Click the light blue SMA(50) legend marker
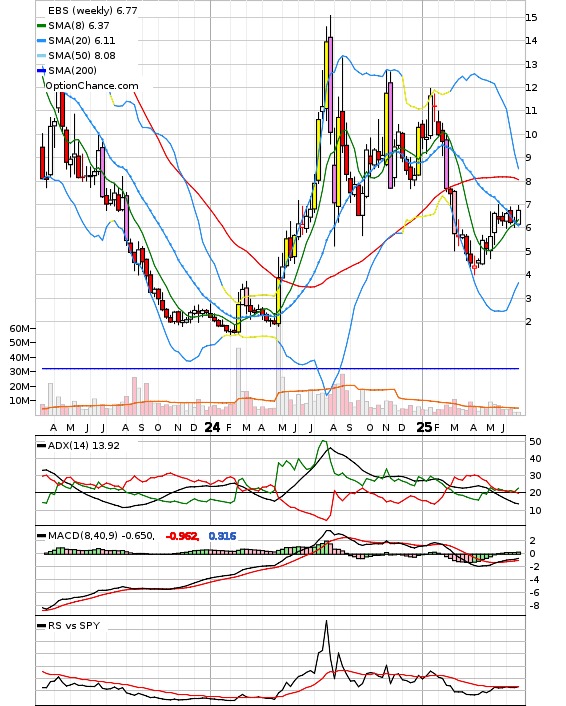Viewport: 566px width, 706px height. click(x=41, y=55)
